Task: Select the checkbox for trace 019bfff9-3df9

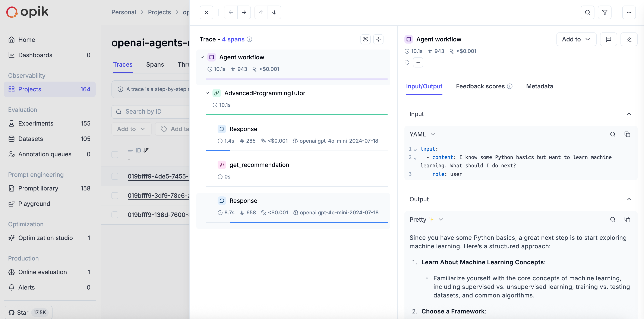Action: tap(115, 196)
